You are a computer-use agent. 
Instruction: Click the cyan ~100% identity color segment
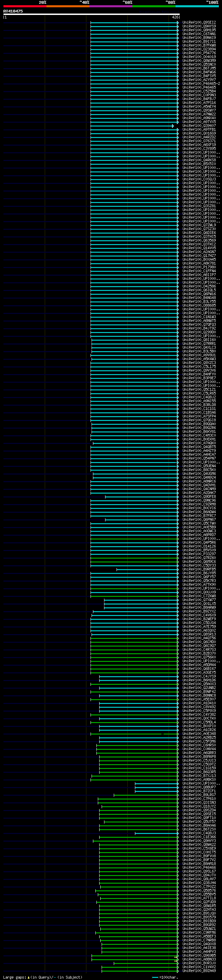197,6
